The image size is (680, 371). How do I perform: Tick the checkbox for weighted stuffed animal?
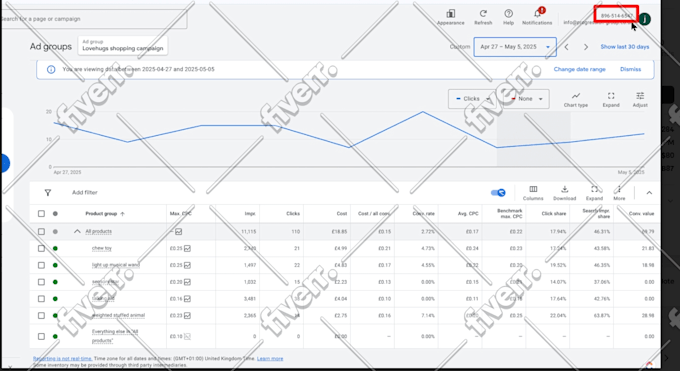click(x=41, y=315)
